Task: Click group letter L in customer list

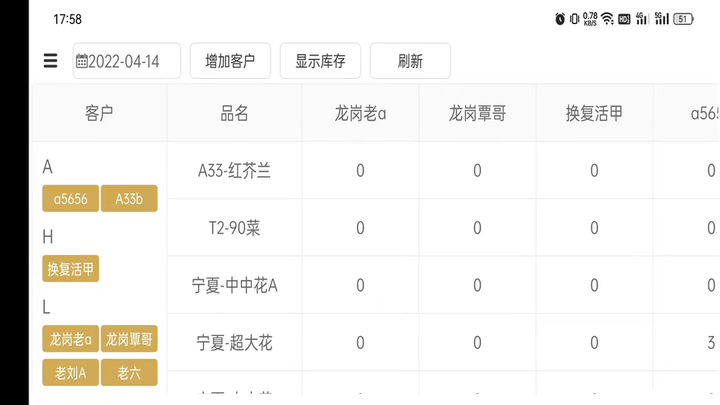Action: tap(46, 307)
